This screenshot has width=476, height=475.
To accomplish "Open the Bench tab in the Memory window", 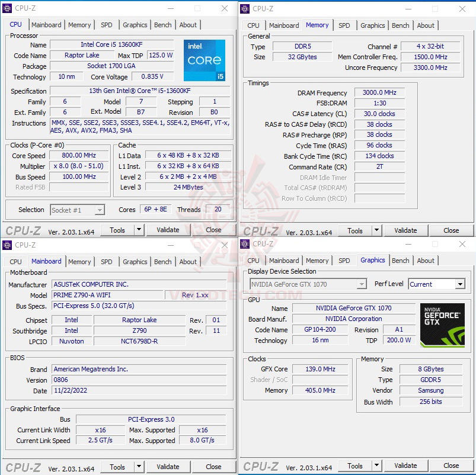I will 401,25.
